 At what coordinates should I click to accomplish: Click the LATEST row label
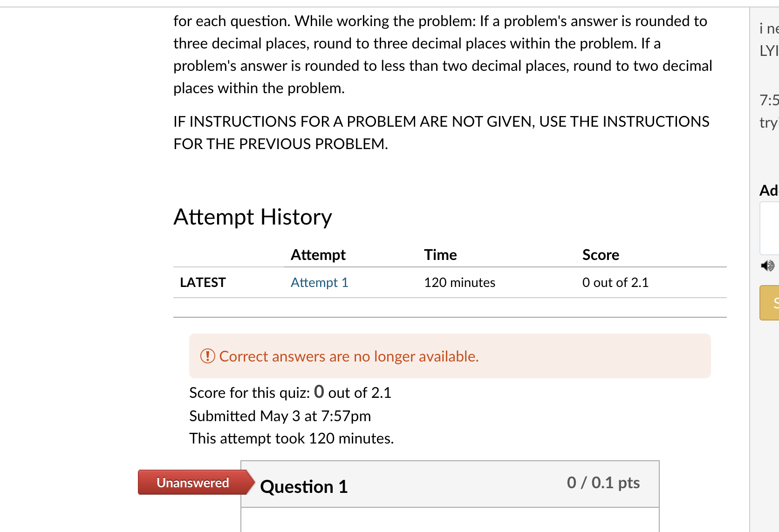click(x=203, y=282)
